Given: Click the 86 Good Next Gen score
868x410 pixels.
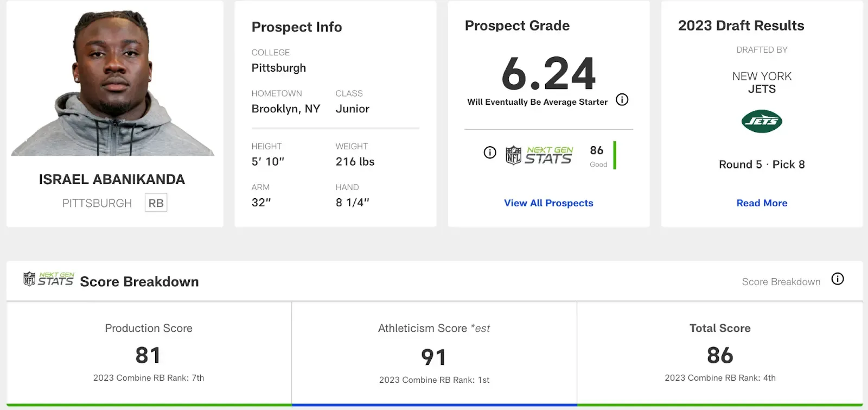Looking at the screenshot, I should 597,156.
